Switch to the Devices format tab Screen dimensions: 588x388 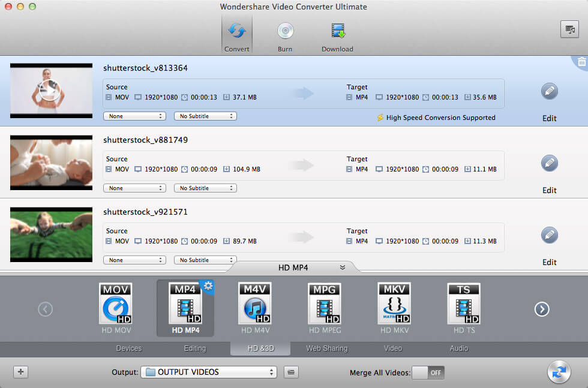click(x=129, y=348)
